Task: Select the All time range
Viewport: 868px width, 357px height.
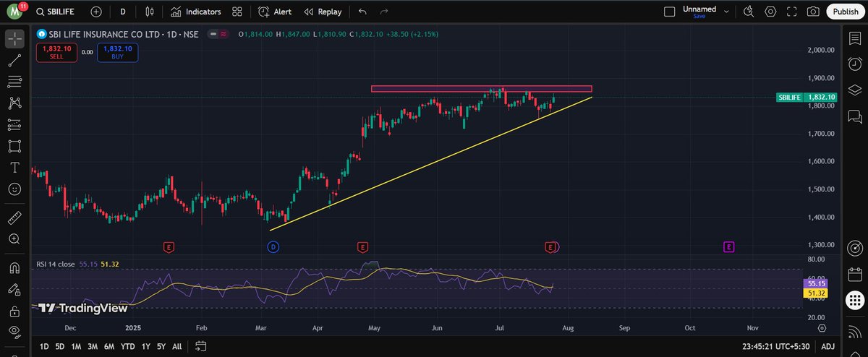Action: point(176,346)
